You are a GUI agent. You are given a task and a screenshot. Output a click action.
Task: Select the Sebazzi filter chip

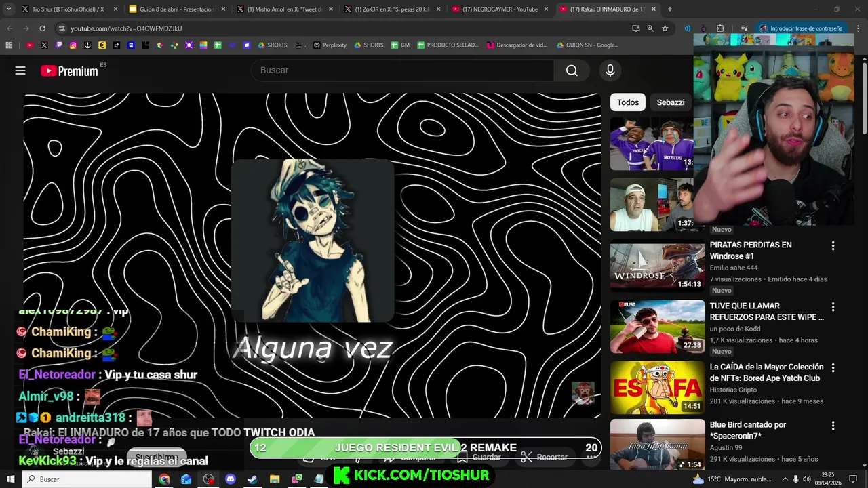[x=670, y=102]
